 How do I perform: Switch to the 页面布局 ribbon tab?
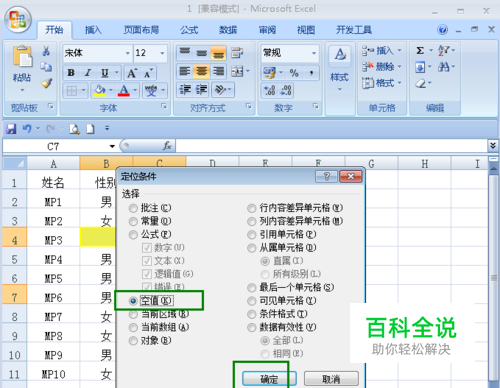click(141, 30)
